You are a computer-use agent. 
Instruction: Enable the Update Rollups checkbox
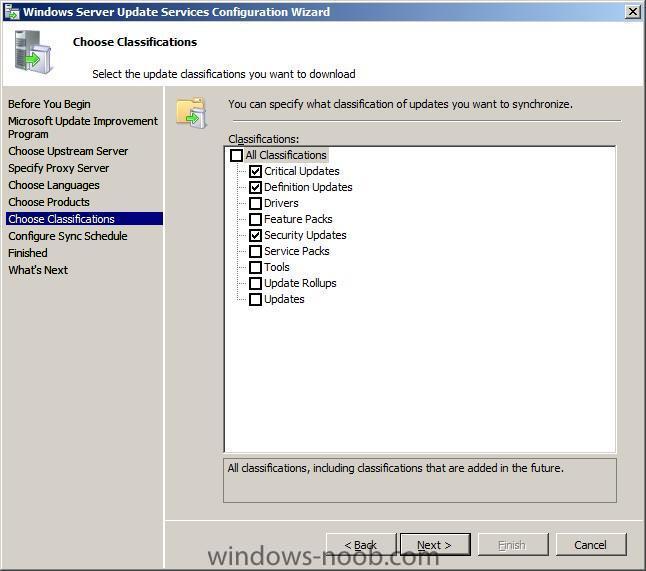pyautogui.click(x=255, y=283)
